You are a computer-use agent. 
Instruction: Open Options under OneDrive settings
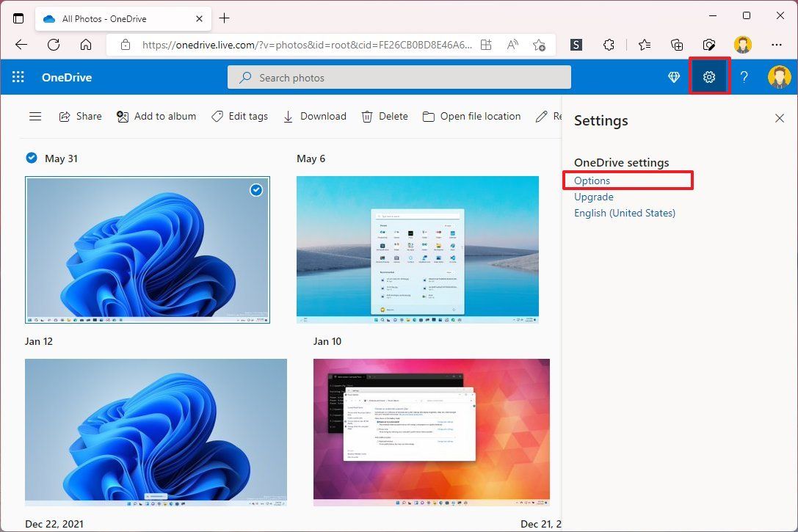pyautogui.click(x=591, y=181)
